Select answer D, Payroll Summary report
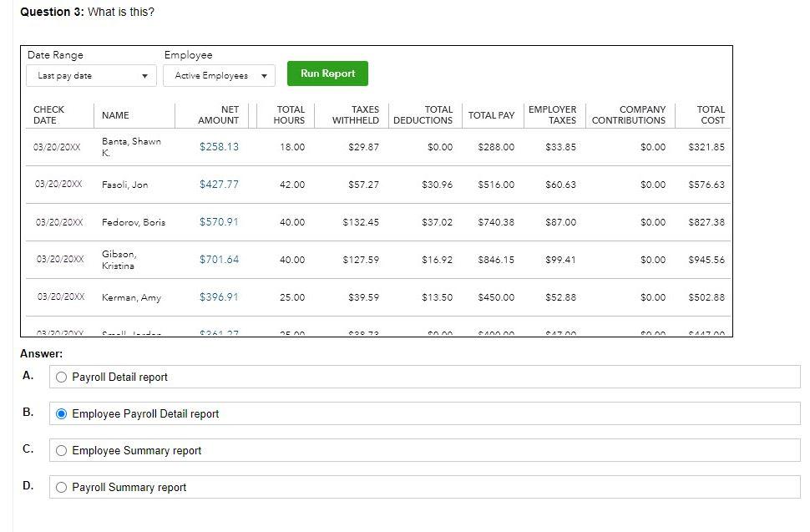 [60, 486]
